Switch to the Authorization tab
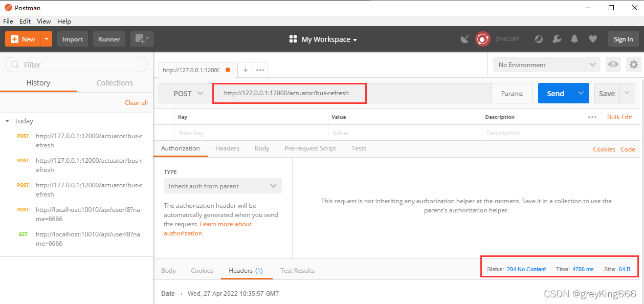 180,148
